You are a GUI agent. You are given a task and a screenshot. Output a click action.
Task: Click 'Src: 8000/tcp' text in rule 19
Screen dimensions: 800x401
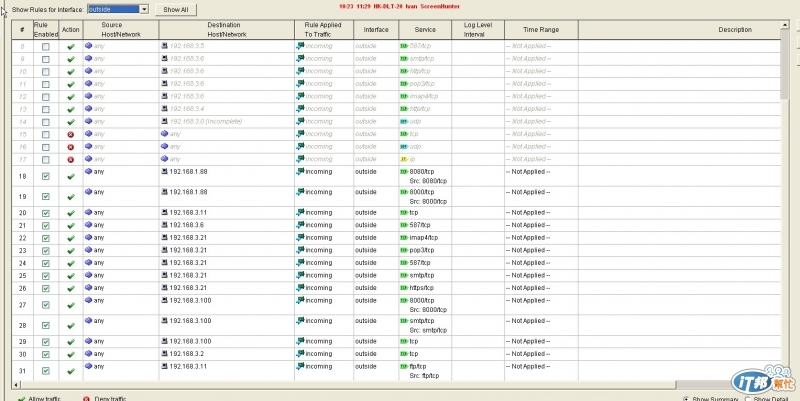[428, 202]
